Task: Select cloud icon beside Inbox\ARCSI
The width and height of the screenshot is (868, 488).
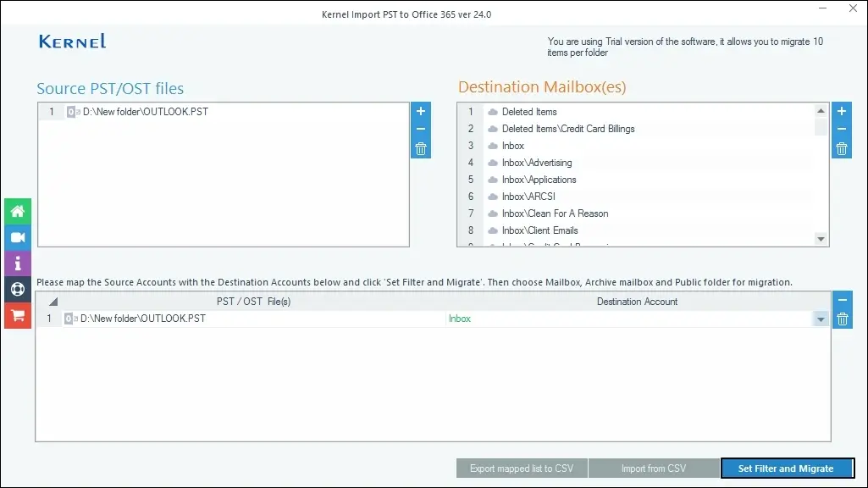Action: (493, 197)
